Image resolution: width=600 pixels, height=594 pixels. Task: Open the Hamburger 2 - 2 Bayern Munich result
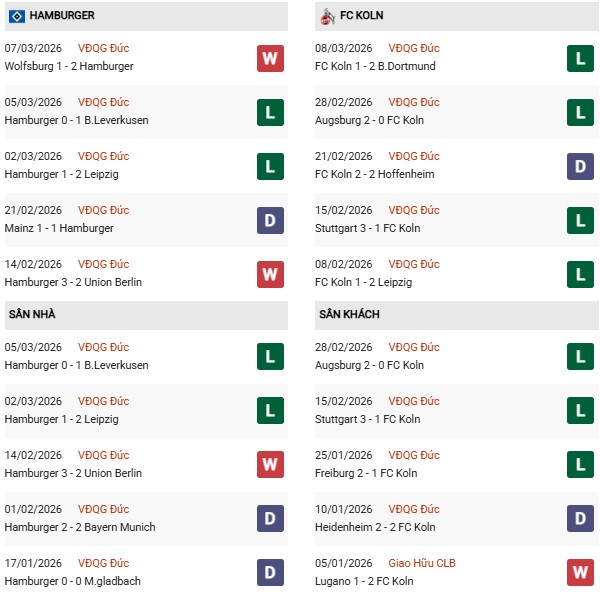click(80, 527)
